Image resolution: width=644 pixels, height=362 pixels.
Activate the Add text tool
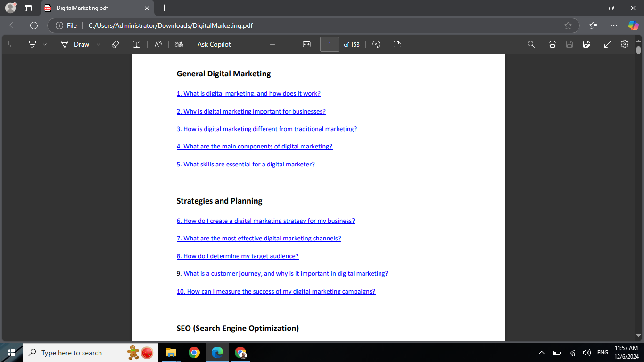click(137, 44)
